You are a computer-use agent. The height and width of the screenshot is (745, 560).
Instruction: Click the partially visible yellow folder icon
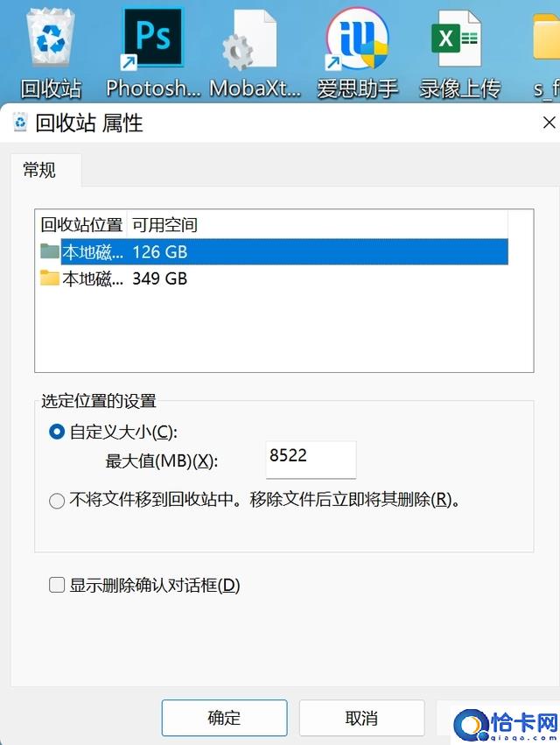(546, 37)
